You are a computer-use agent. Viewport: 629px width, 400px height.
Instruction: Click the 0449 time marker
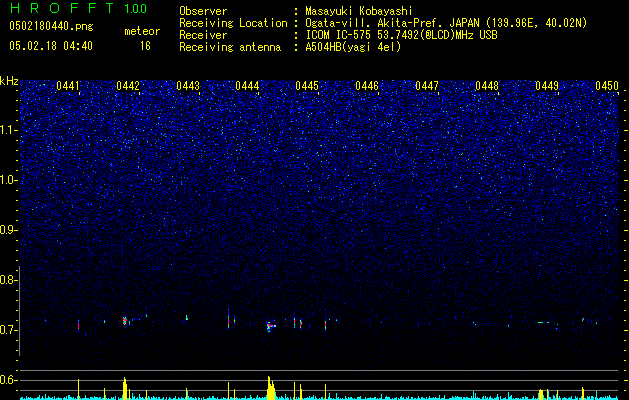(547, 85)
